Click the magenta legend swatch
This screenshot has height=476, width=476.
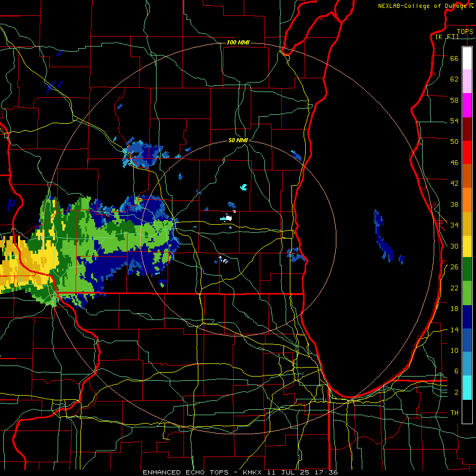467,105
